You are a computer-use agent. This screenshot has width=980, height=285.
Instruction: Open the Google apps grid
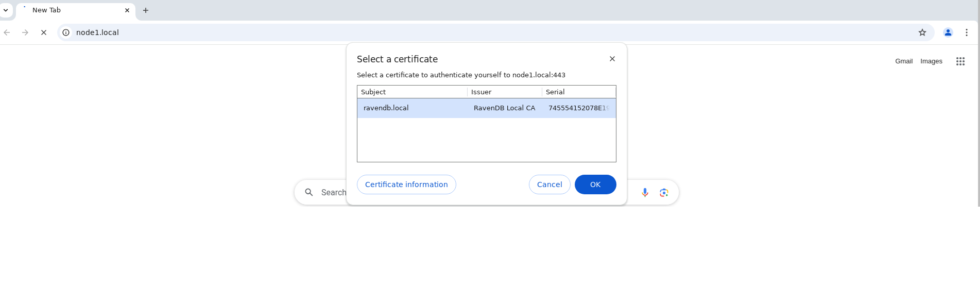960,61
